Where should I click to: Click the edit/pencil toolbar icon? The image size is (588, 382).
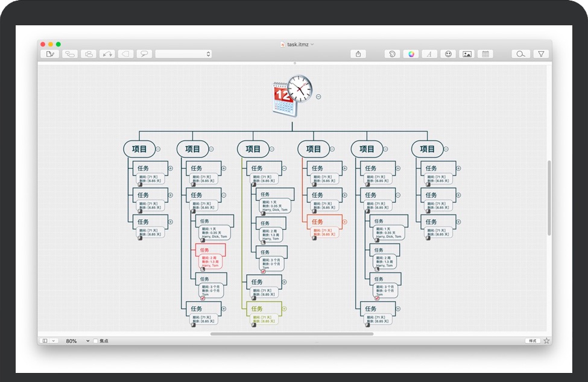coord(50,54)
